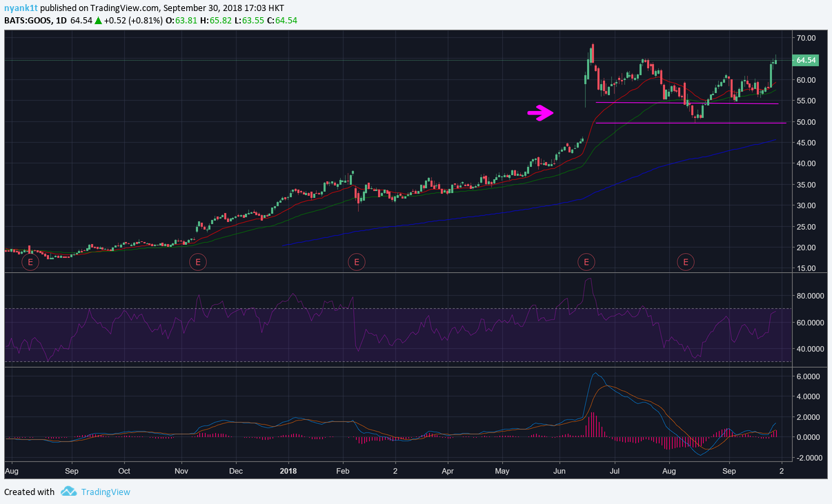This screenshot has height=504, width=832.
Task: Click the 35.00 price axis label
Action: [806, 185]
